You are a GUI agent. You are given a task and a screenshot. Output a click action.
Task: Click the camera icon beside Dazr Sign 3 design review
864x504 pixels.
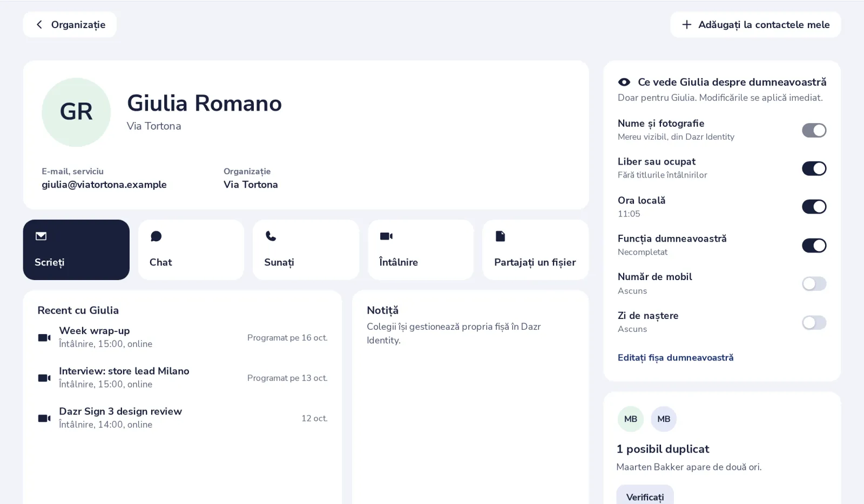coord(44,418)
